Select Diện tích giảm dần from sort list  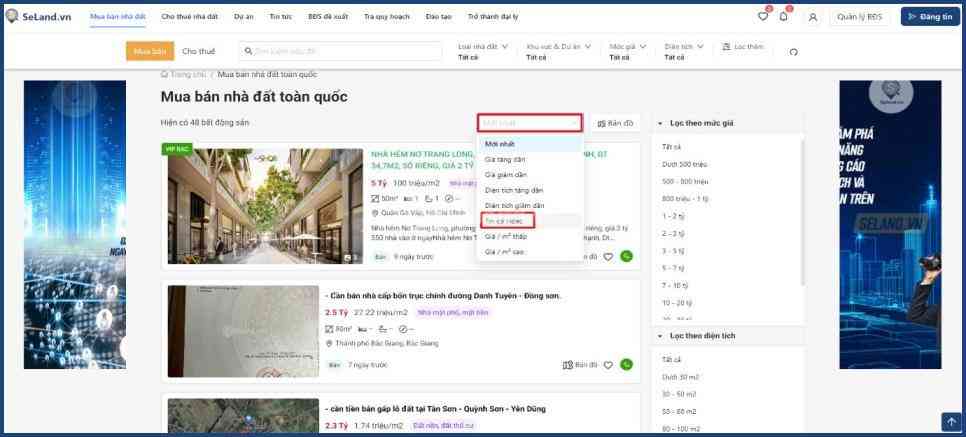(x=514, y=205)
